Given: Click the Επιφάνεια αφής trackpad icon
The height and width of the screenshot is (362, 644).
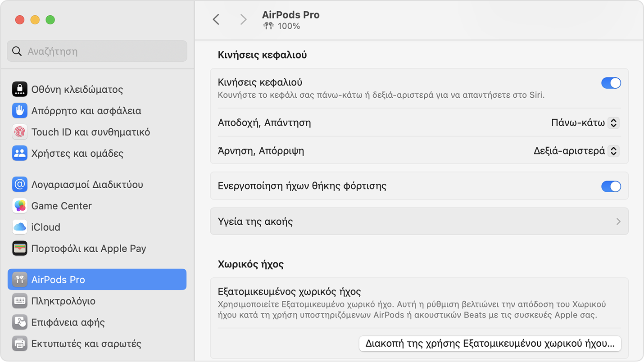Looking at the screenshot, I should click(x=19, y=322).
